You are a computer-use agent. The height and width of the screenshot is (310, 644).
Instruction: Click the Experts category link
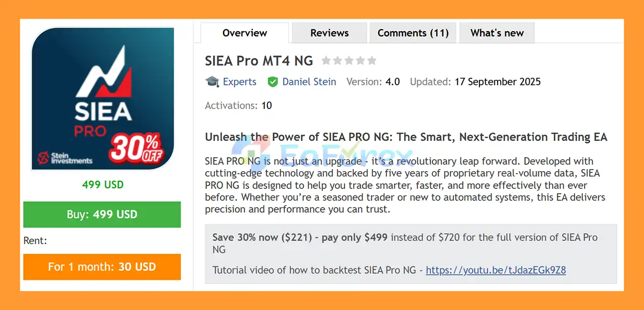239,82
